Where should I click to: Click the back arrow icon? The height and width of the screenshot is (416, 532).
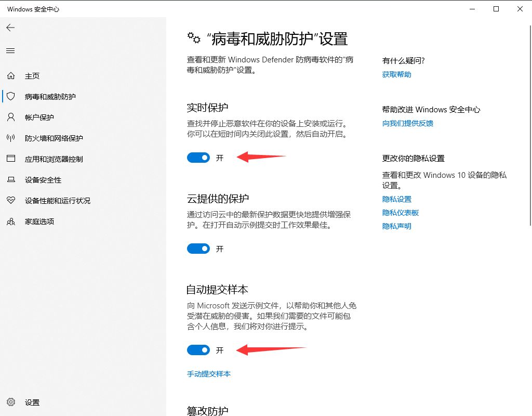pos(10,28)
